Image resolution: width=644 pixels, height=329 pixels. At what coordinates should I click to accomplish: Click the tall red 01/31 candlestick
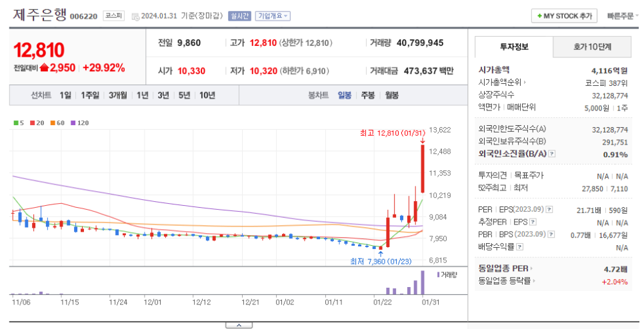(422, 168)
